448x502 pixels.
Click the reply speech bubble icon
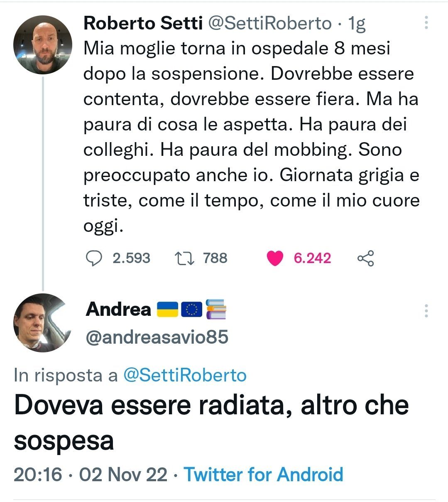[x=94, y=258]
